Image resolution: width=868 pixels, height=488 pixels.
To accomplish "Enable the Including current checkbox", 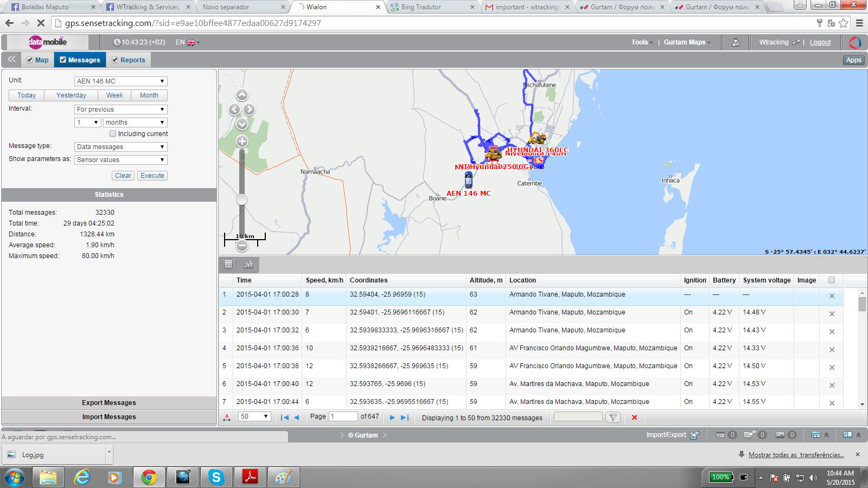I will (x=113, y=133).
